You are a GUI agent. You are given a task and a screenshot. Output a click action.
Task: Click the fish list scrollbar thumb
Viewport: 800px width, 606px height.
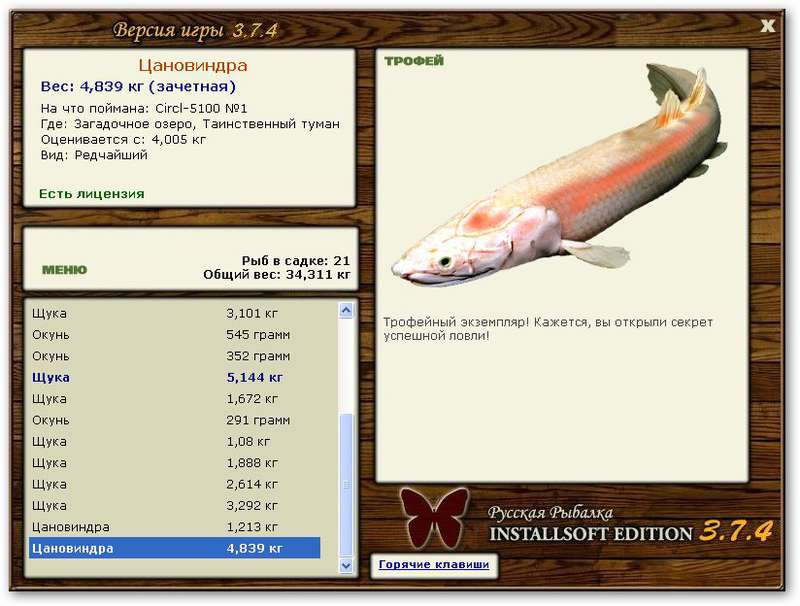click(x=346, y=485)
